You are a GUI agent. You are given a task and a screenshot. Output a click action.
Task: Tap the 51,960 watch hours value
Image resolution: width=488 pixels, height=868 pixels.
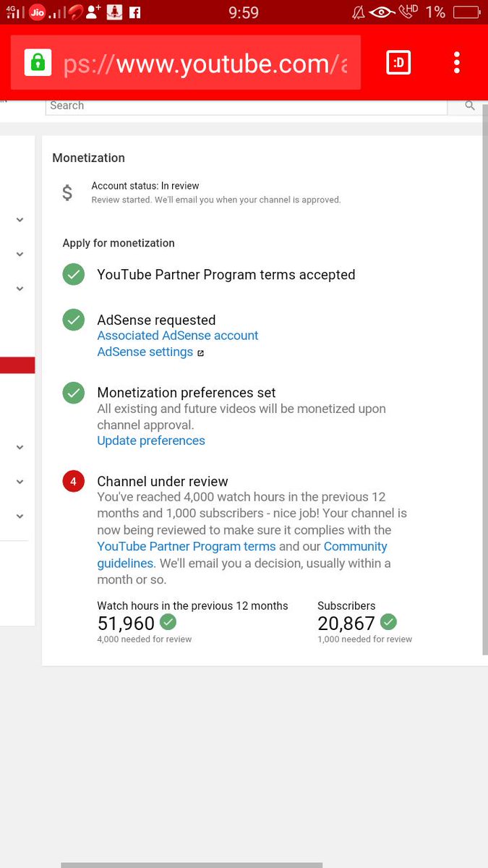tap(126, 623)
